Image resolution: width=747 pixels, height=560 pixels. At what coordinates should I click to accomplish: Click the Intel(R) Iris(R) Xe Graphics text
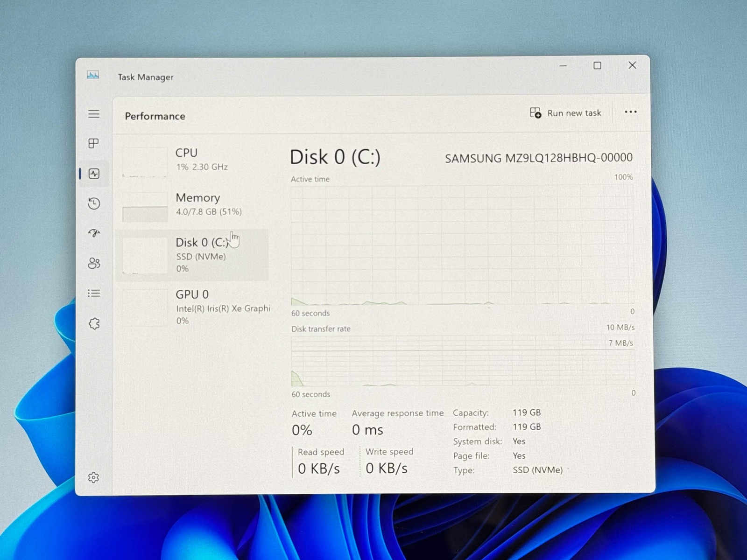(223, 308)
